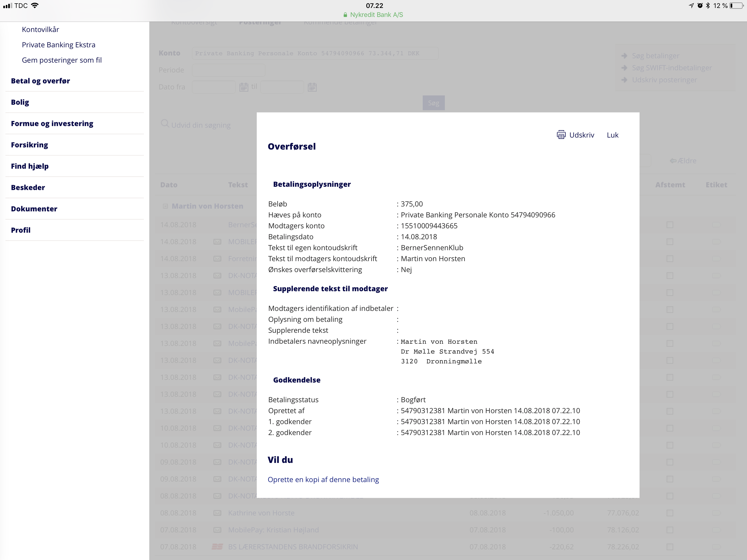This screenshot has width=747, height=560.
Task: Close the dialog with Luk
Action: pyautogui.click(x=612, y=135)
